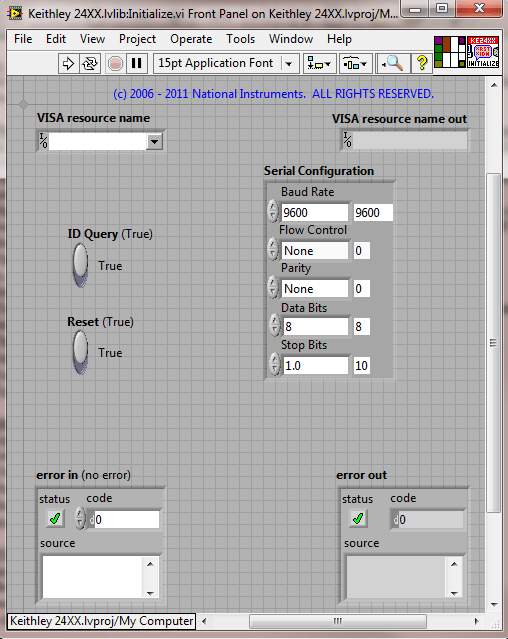Click the Serial Configuration label
The height and width of the screenshot is (639, 508).
tap(319, 171)
